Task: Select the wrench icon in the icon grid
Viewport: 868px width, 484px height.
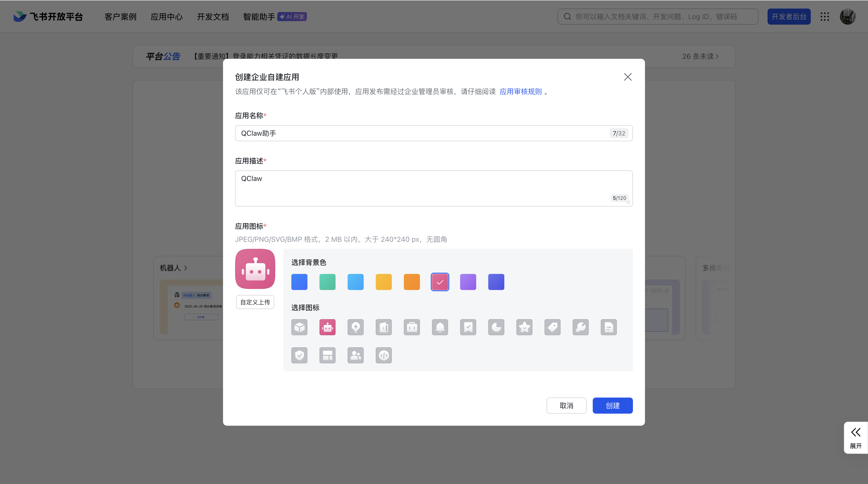Action: 580,327
